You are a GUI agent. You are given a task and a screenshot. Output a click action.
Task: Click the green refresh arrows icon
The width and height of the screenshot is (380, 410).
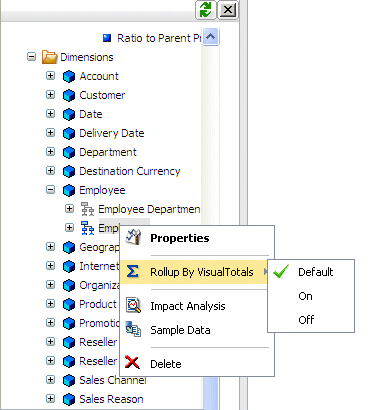pyautogui.click(x=205, y=9)
